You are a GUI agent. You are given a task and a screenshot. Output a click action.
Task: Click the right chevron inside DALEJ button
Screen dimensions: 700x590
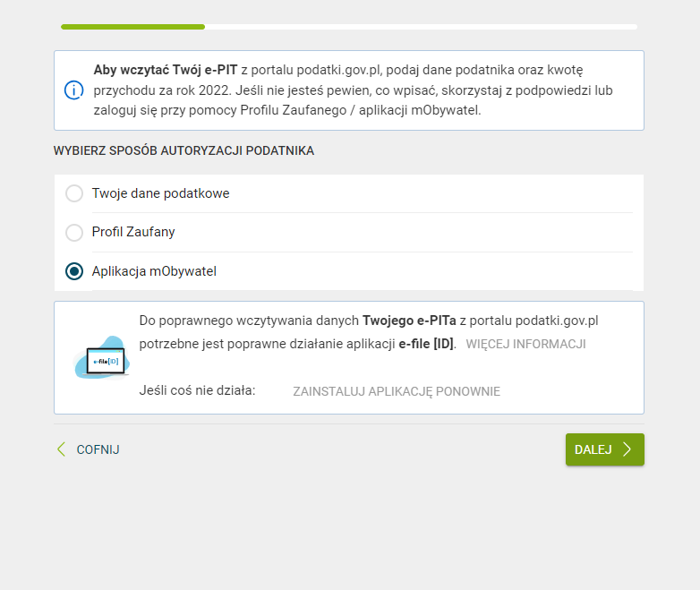(x=627, y=449)
